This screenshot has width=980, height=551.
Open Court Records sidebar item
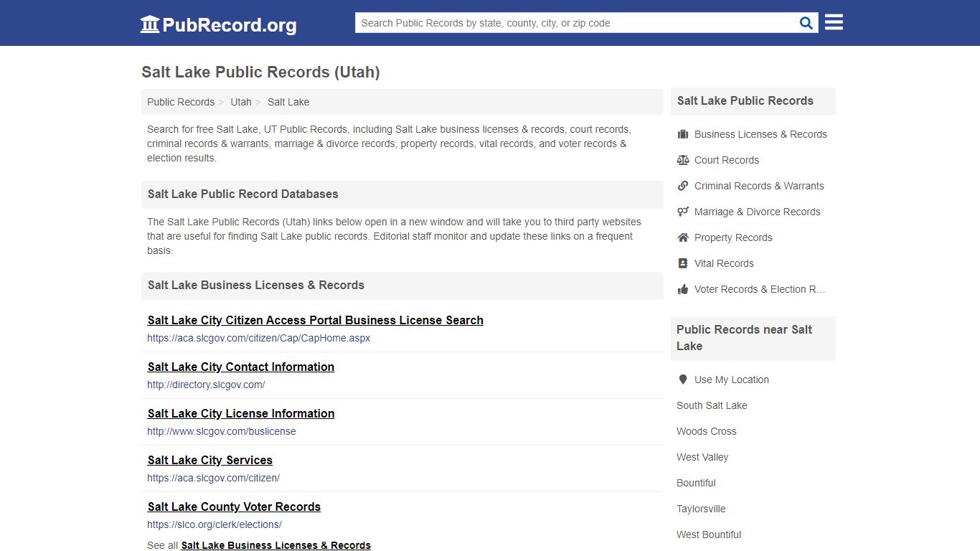pyautogui.click(x=727, y=160)
